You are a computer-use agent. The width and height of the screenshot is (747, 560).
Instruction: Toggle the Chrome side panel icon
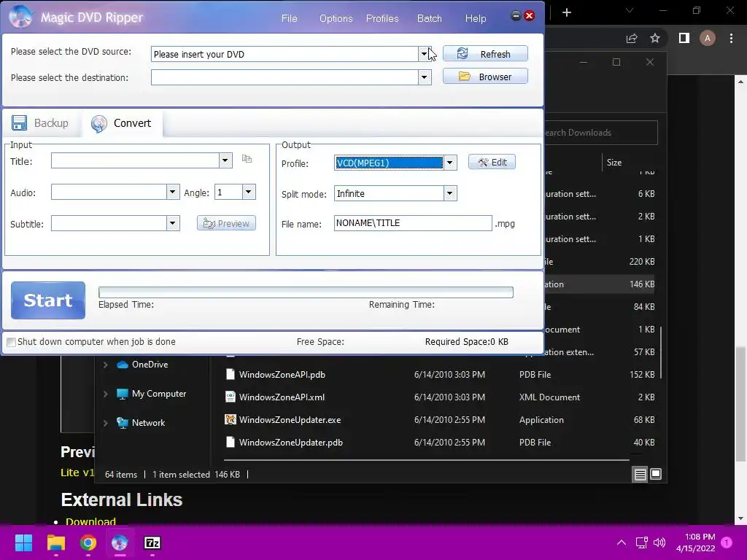pos(684,38)
